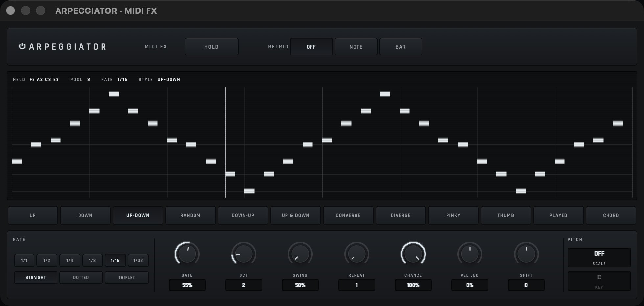Click the GATE value field 55%
The image size is (644, 306).
click(x=187, y=285)
